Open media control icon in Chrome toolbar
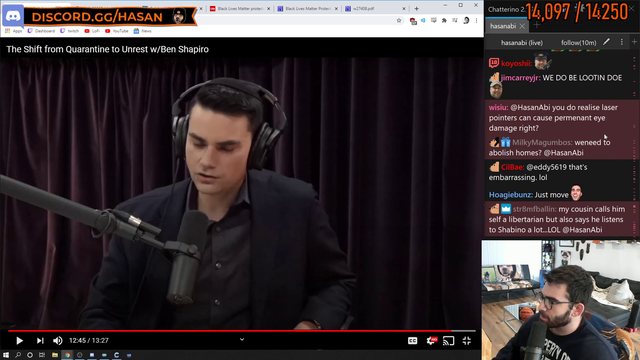This screenshot has width=640, height=360. 455,20
